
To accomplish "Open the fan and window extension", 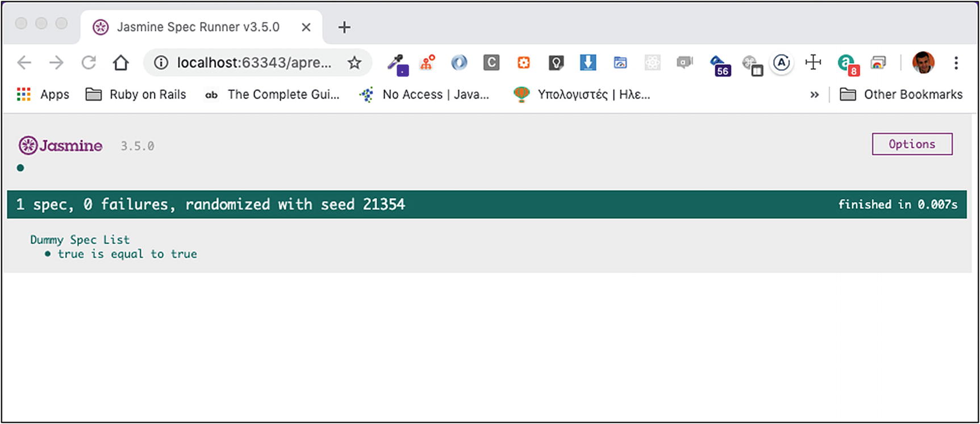I will [x=752, y=65].
